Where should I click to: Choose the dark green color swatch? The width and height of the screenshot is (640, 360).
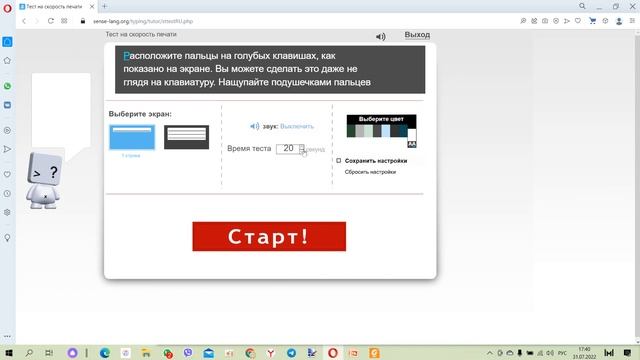[351, 131]
